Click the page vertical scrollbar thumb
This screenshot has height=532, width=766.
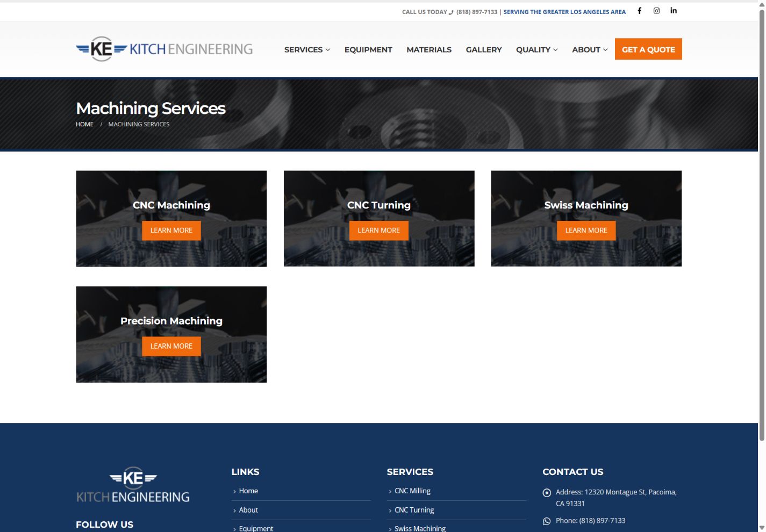point(762,226)
